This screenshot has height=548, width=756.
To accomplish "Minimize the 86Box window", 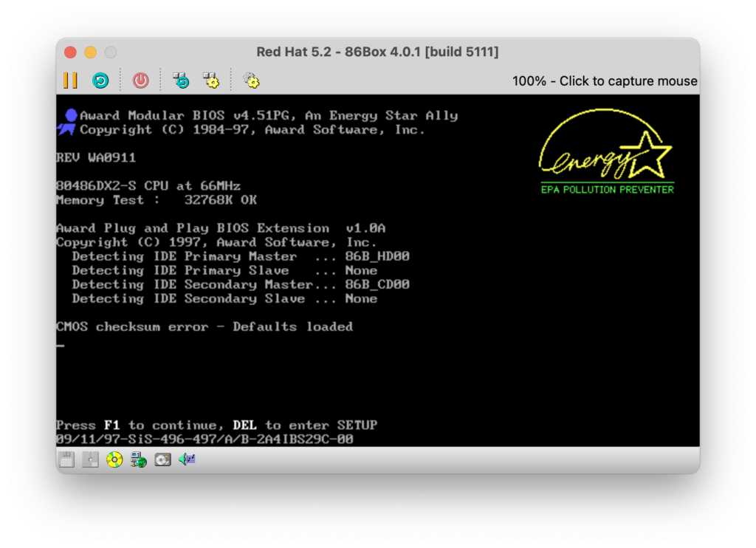I will (x=91, y=52).
